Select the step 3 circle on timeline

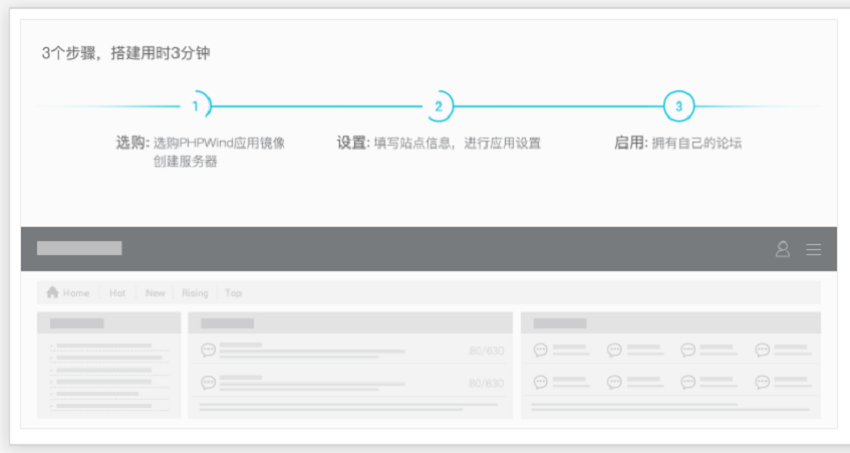point(679,106)
